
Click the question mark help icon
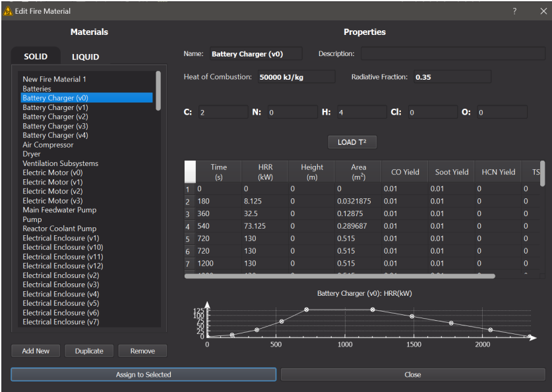pos(514,11)
